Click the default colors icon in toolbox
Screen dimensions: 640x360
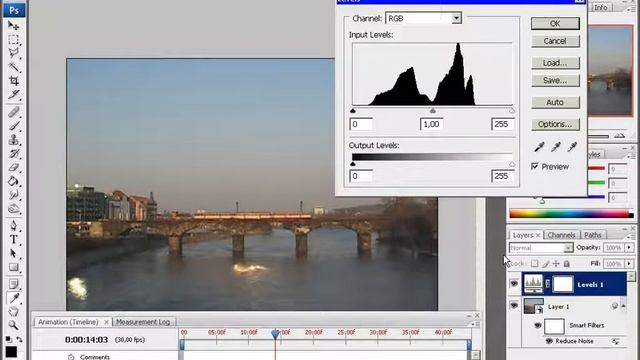click(9, 339)
